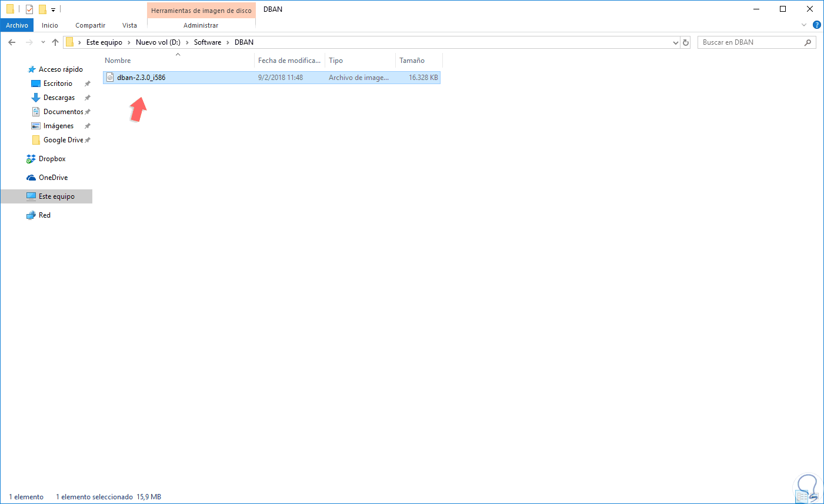Expand the ribbon with the chevron
The height and width of the screenshot is (504, 824).
point(804,25)
